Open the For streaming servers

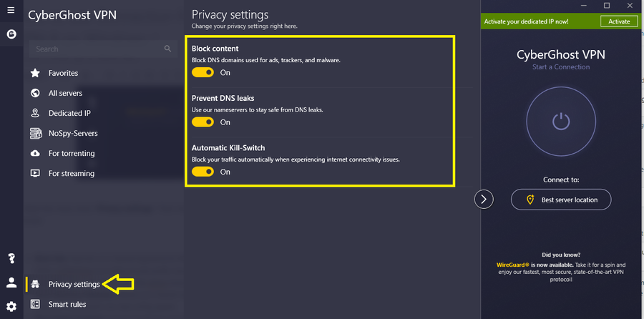[71, 173]
